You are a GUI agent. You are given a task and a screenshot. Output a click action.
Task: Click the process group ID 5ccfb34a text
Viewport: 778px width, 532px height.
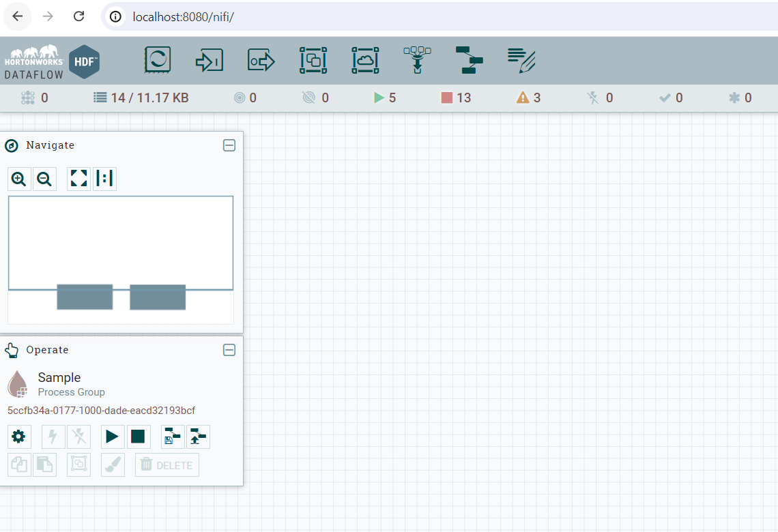coord(101,411)
